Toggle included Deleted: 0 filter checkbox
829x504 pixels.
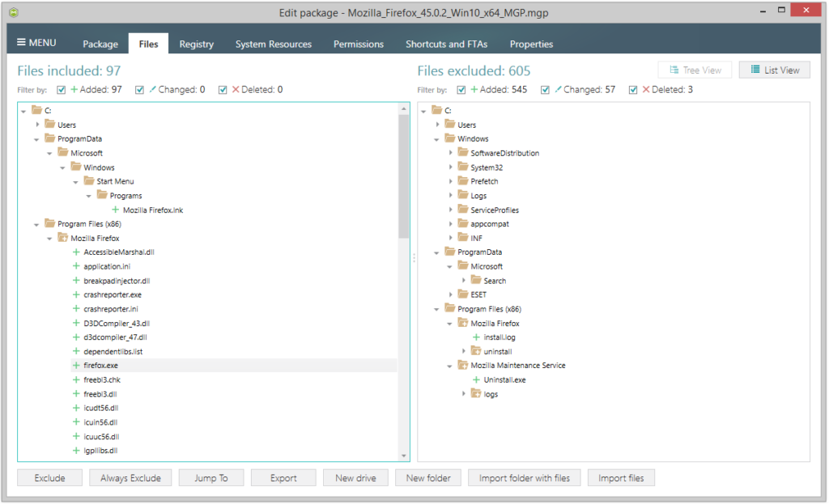223,90
